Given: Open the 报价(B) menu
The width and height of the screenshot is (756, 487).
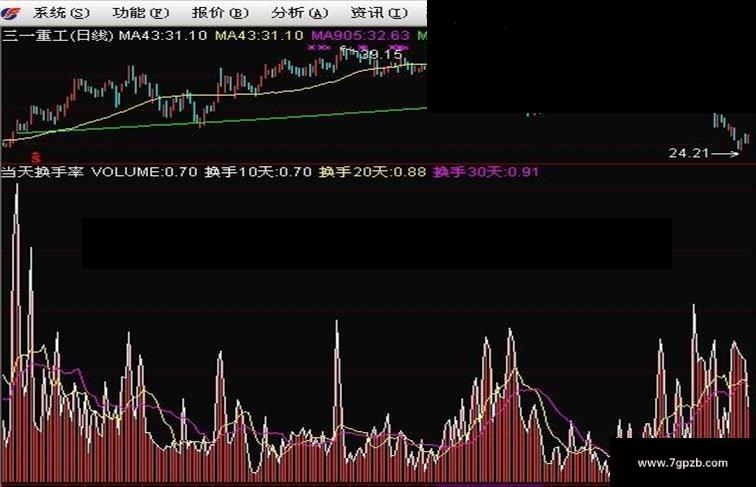Looking at the screenshot, I should click(220, 13).
